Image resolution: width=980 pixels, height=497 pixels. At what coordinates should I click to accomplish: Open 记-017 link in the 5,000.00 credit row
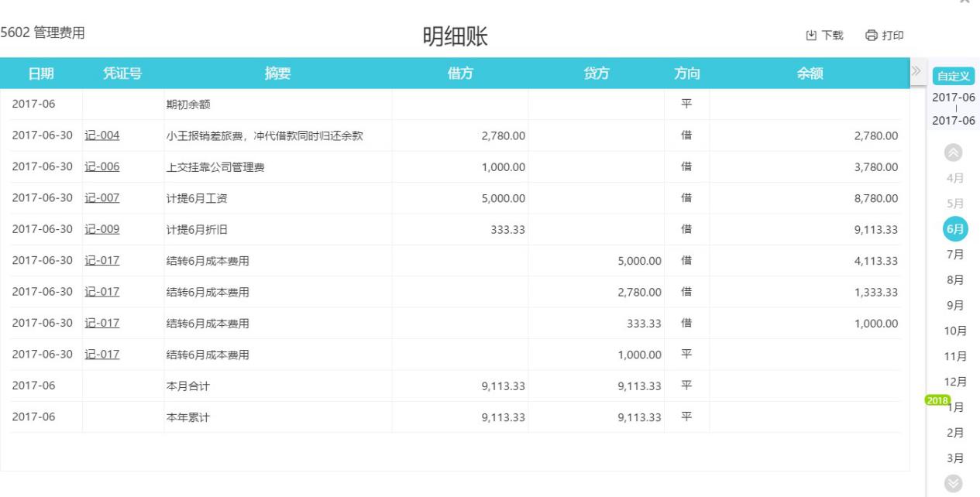point(101,261)
